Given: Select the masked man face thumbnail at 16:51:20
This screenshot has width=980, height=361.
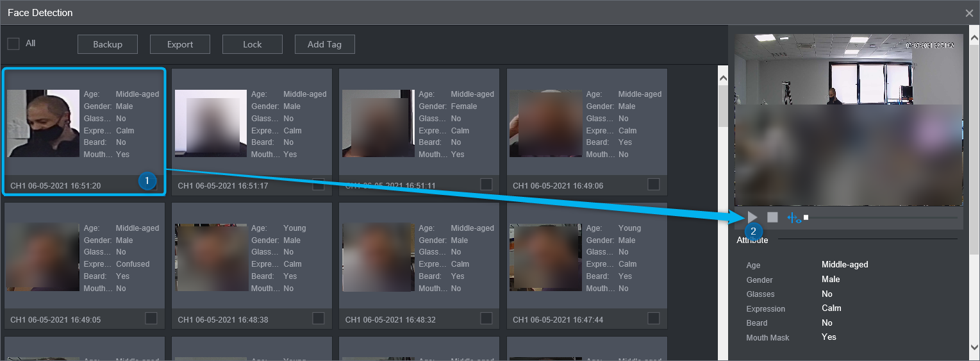Looking at the screenshot, I should [44, 124].
